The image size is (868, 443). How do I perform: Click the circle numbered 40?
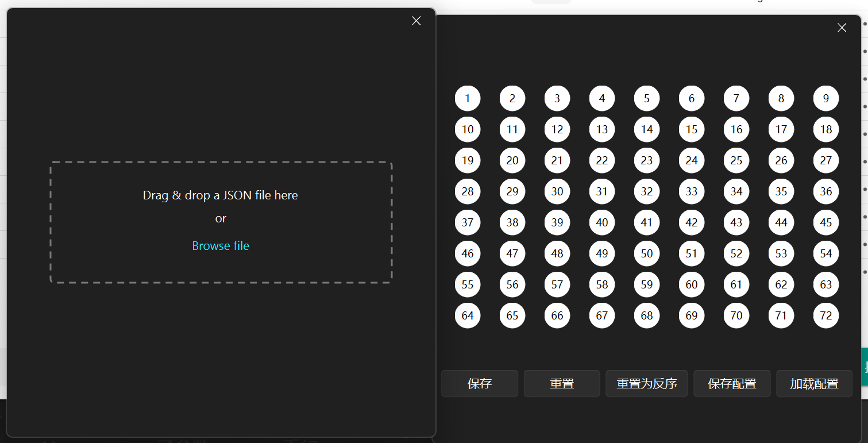[x=602, y=222]
